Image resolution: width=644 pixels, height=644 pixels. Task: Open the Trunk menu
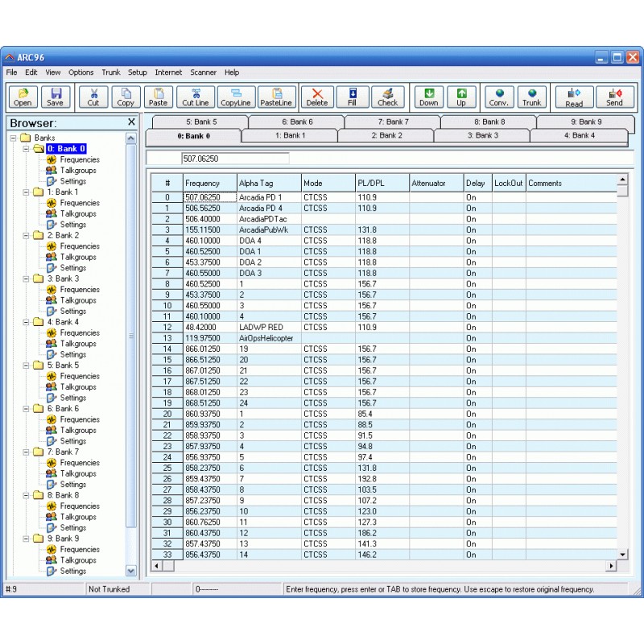(110, 72)
